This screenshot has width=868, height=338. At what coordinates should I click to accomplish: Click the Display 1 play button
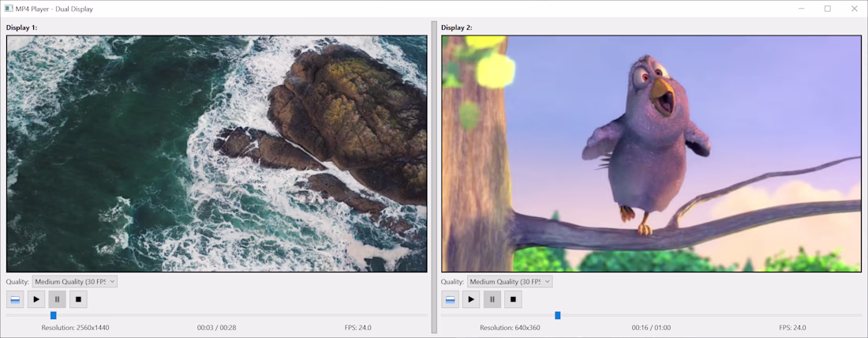(36, 299)
